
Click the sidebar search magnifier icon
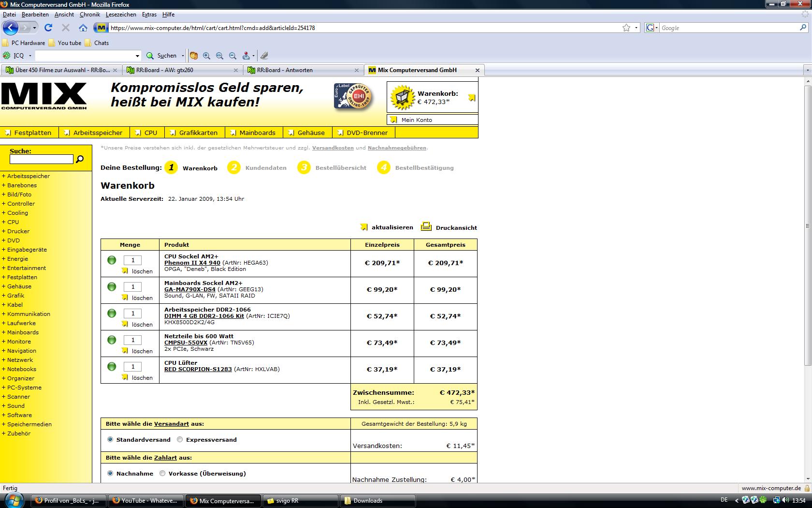[80, 159]
